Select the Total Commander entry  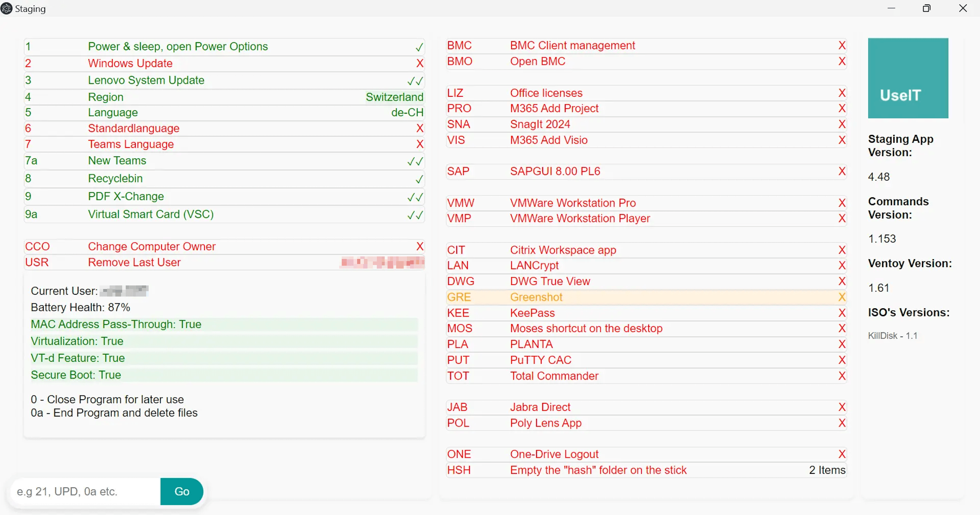(x=646, y=376)
